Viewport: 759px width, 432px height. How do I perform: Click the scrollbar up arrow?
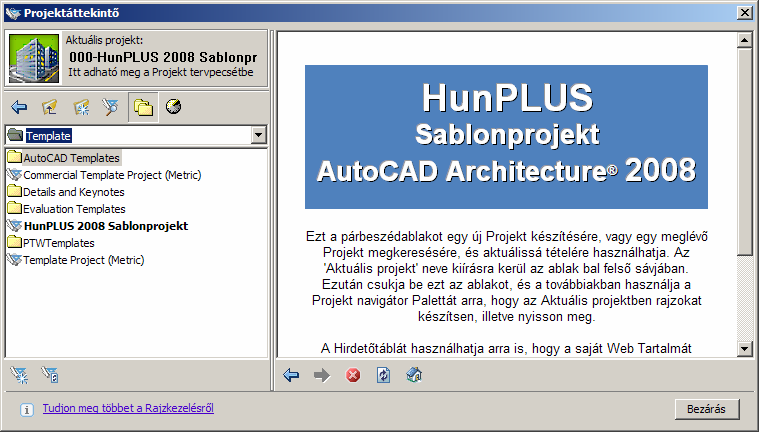click(744, 40)
